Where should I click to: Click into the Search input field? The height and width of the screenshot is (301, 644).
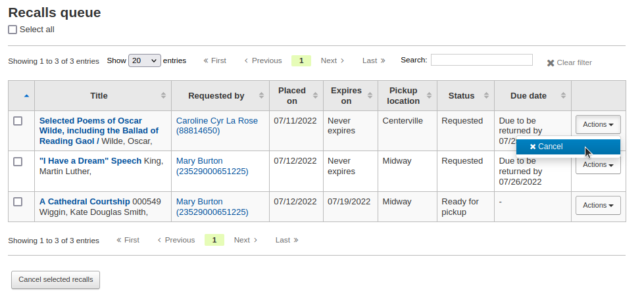[482, 60]
